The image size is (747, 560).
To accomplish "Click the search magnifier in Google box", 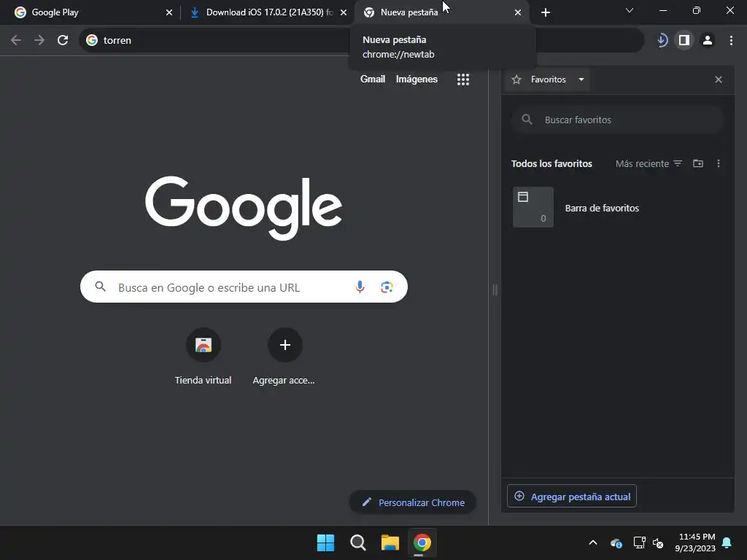I will 100,286.
